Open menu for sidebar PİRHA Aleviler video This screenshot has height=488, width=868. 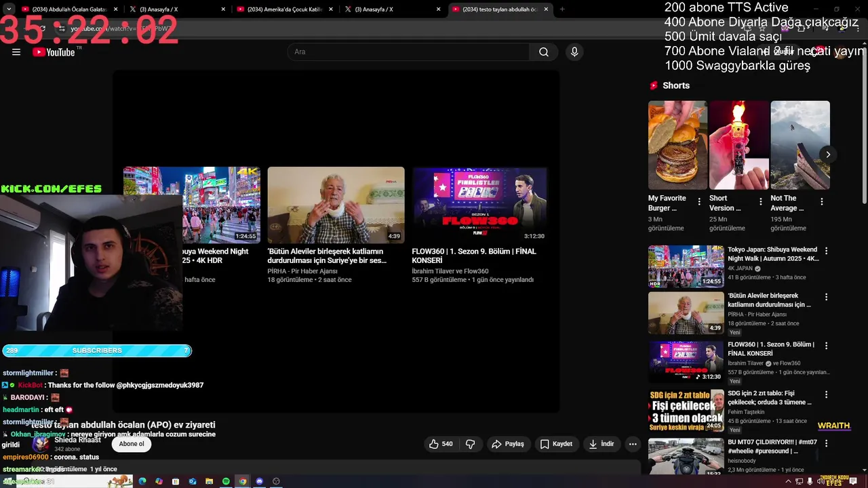pos(826,297)
